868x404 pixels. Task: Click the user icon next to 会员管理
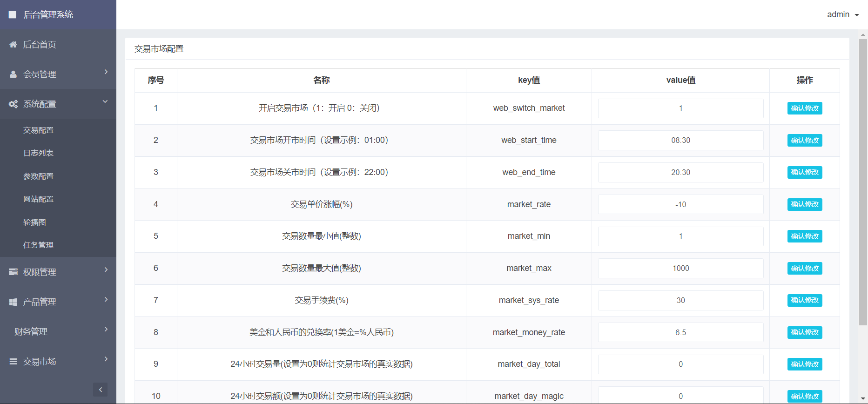click(x=13, y=74)
